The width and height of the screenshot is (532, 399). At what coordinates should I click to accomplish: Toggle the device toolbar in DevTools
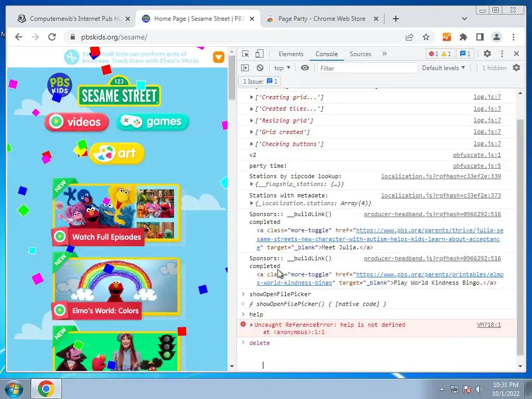tap(259, 54)
